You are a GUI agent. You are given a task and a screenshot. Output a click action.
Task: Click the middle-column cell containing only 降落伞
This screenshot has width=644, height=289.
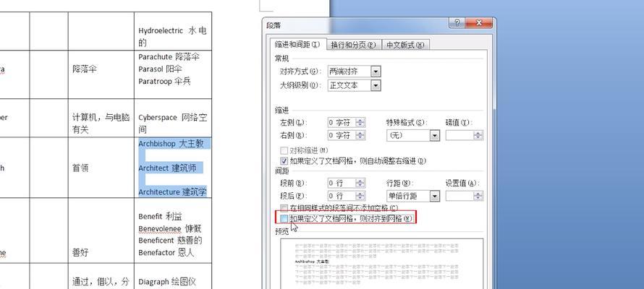coord(101,74)
